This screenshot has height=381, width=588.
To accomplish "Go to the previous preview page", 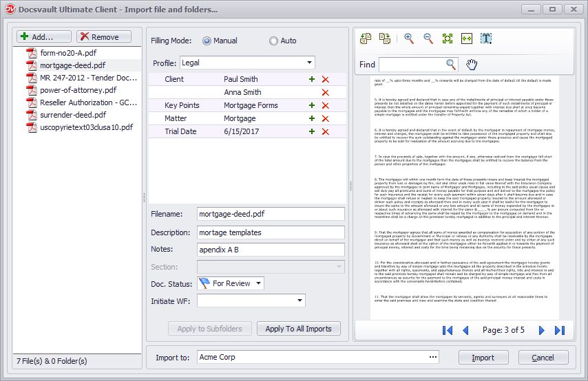I will [x=465, y=330].
